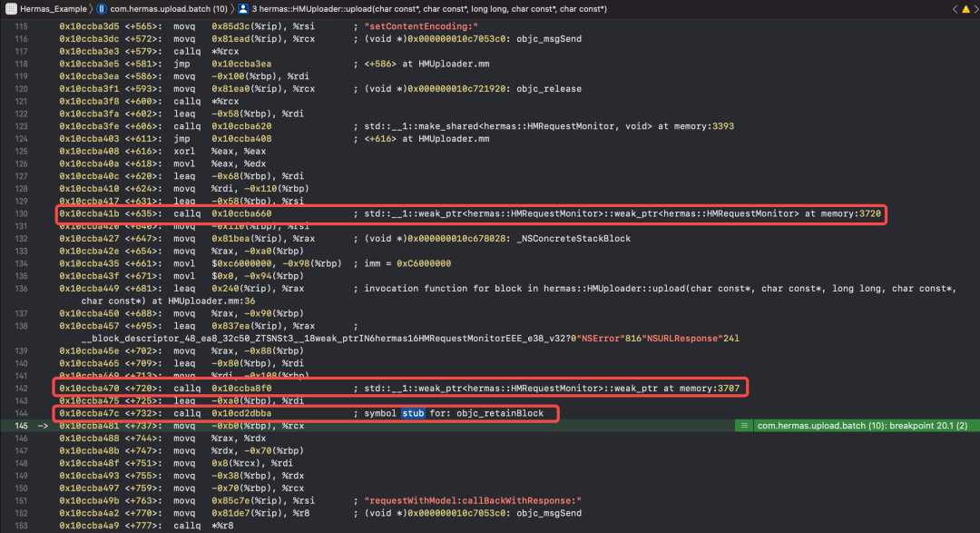Click the "requestWithModel:callBackWithResponse:" string
The image size is (980, 533).
(x=472, y=499)
